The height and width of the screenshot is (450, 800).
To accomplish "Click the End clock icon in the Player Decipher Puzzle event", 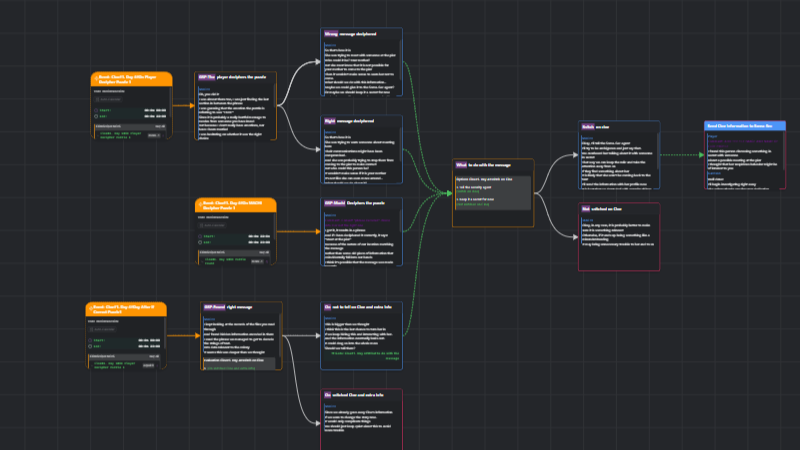I will (x=96, y=116).
